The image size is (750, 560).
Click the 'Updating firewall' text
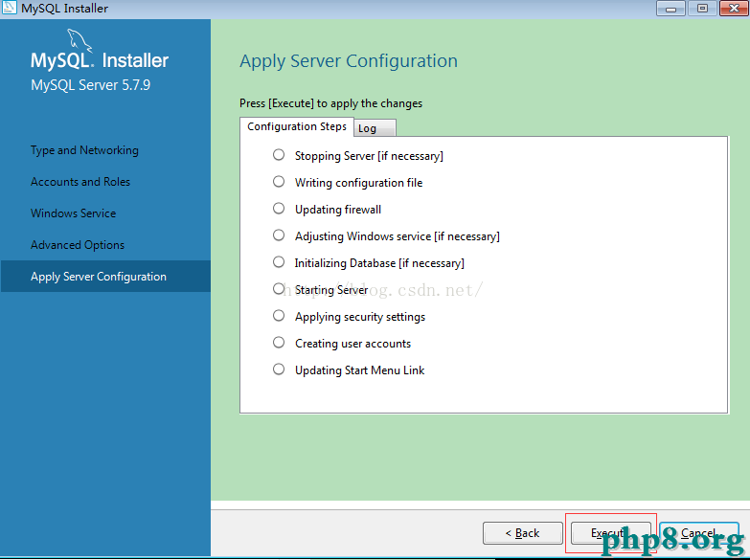[338, 210]
